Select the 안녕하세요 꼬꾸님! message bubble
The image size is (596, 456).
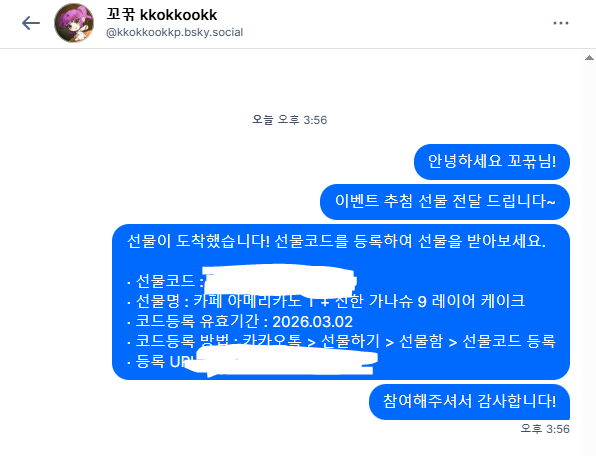(x=492, y=162)
